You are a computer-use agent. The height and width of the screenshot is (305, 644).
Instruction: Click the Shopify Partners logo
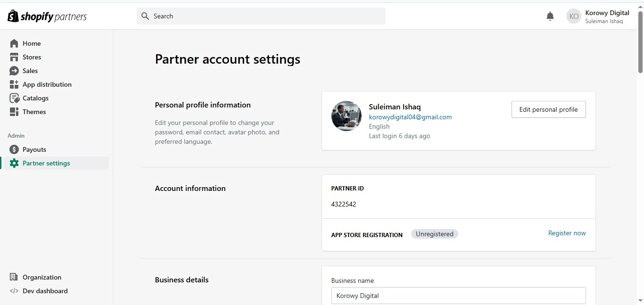click(47, 16)
